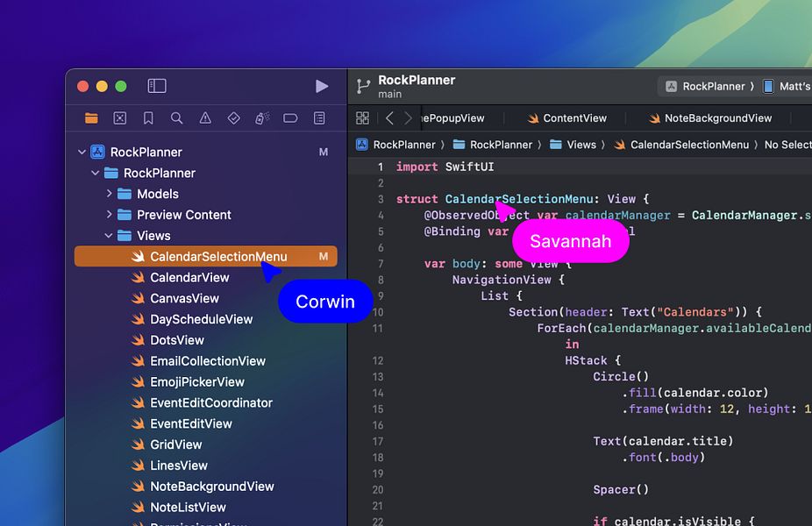Open the Find navigator magnifier icon

point(176,118)
